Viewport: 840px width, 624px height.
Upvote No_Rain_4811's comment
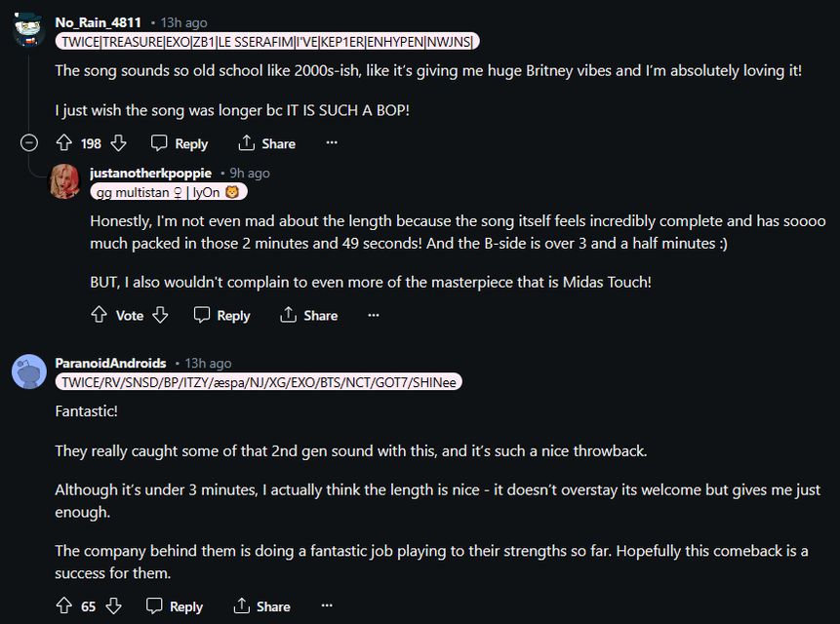tap(64, 143)
